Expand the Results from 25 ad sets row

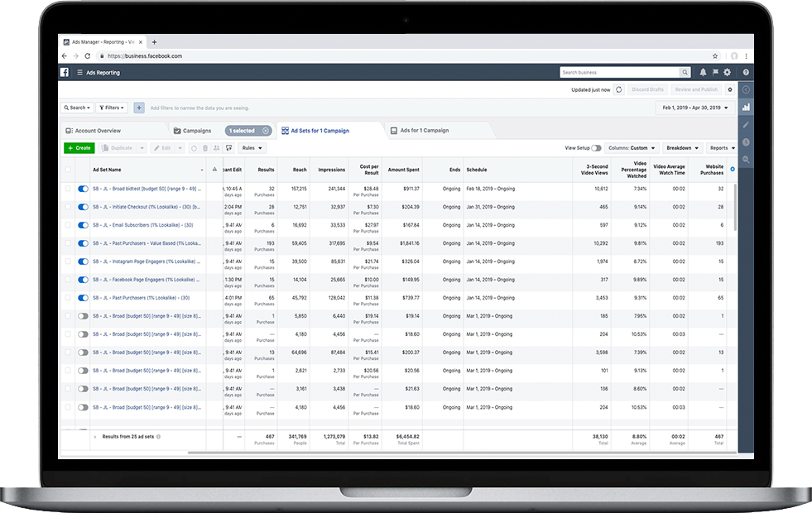(94, 437)
